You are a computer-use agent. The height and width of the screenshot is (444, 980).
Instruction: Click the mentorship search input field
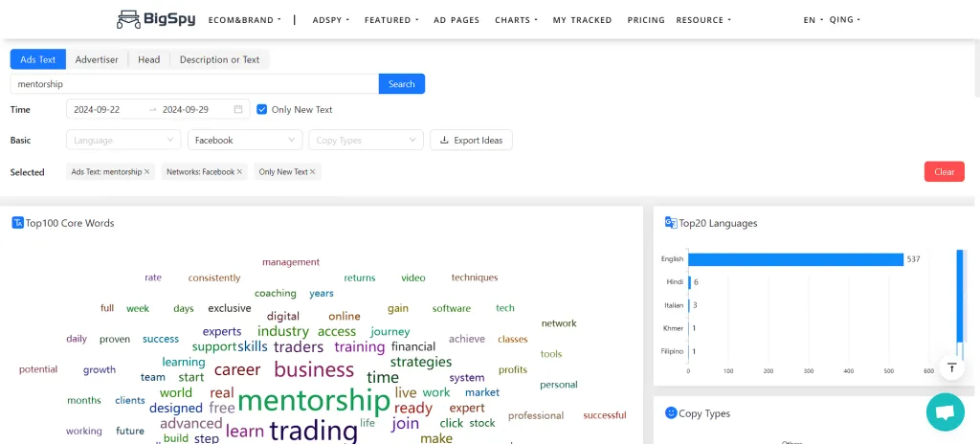(x=194, y=84)
